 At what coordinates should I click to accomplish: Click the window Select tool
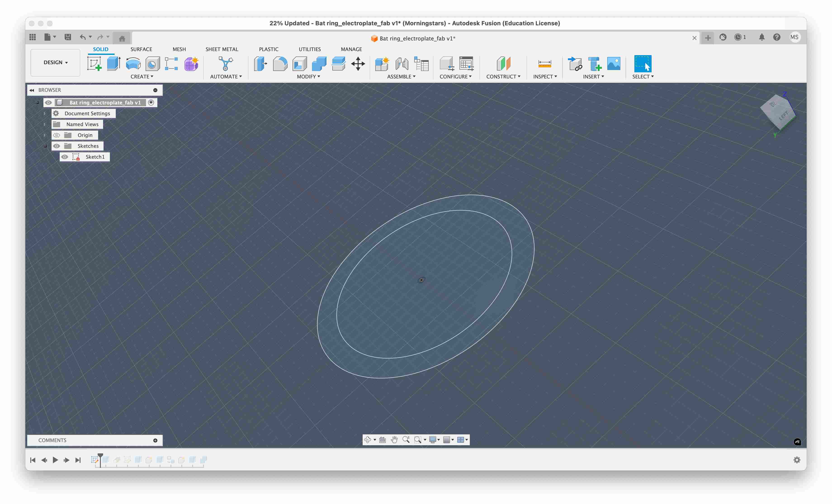(643, 64)
